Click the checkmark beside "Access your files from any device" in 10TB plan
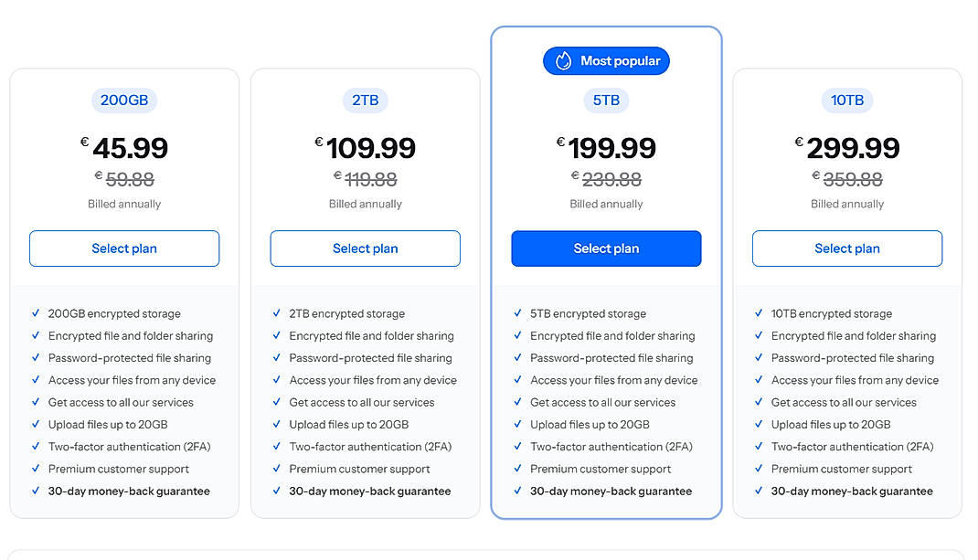Viewport: 978px width, 560px height. [x=759, y=380]
